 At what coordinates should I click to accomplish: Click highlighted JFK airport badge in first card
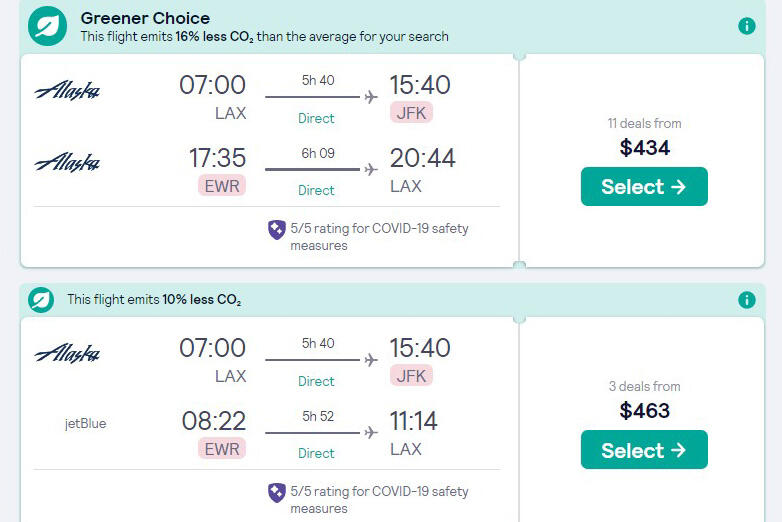pyautogui.click(x=411, y=113)
